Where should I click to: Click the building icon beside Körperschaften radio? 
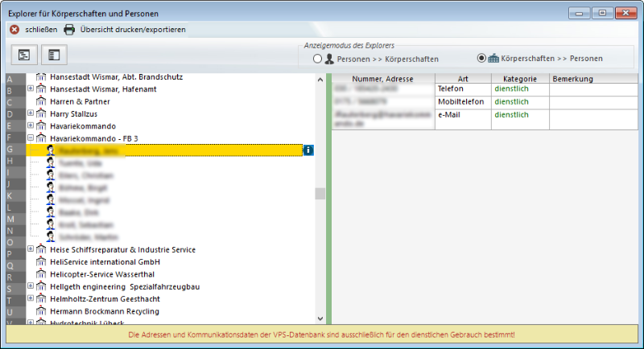(493, 58)
